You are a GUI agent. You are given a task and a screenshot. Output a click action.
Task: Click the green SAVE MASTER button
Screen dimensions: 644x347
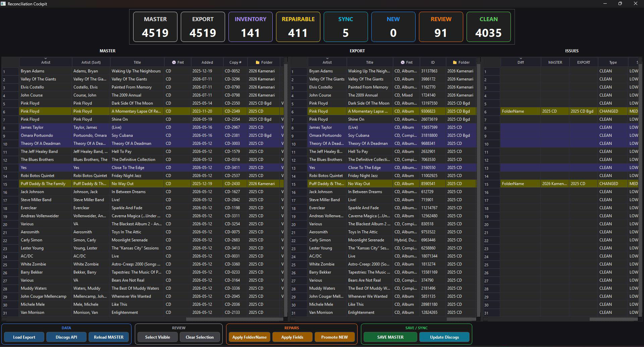(390, 337)
